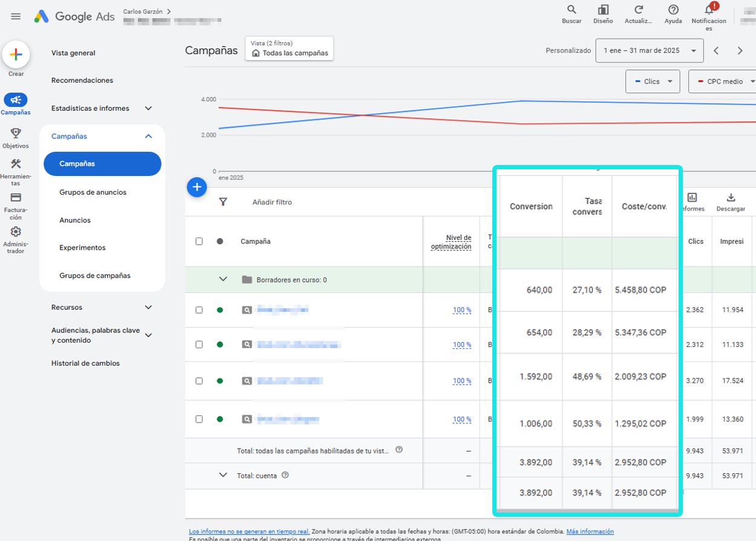Viewport: 756px width, 541px height.
Task: Open the hamburger navigation menu
Action: click(x=16, y=16)
